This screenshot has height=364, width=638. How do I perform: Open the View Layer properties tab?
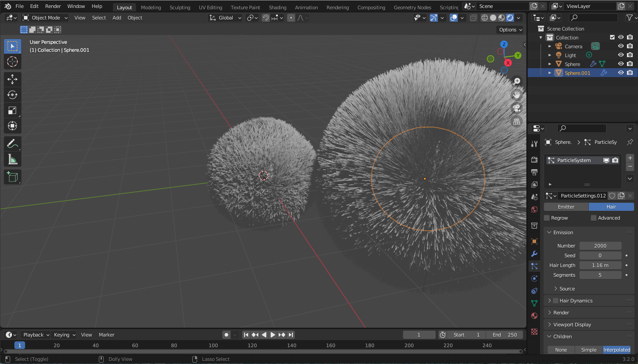[x=534, y=184]
